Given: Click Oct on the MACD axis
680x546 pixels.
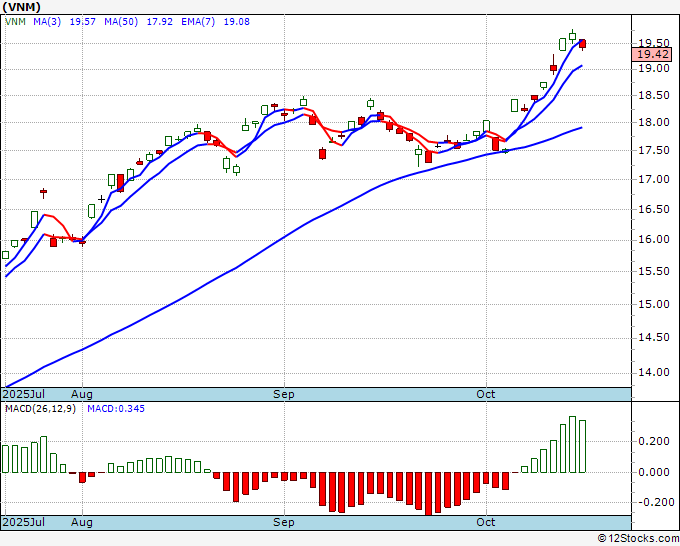Looking at the screenshot, I should coord(486,522).
